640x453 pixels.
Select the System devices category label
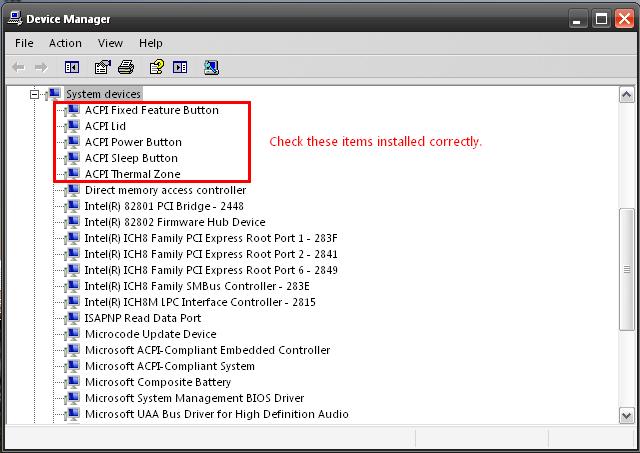103,94
